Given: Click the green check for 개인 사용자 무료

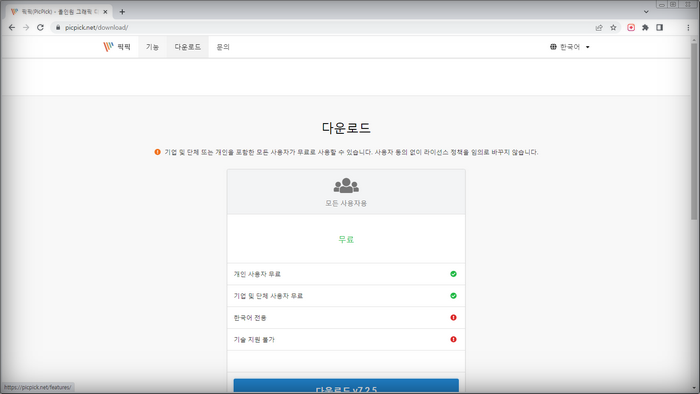Looking at the screenshot, I should (x=453, y=274).
